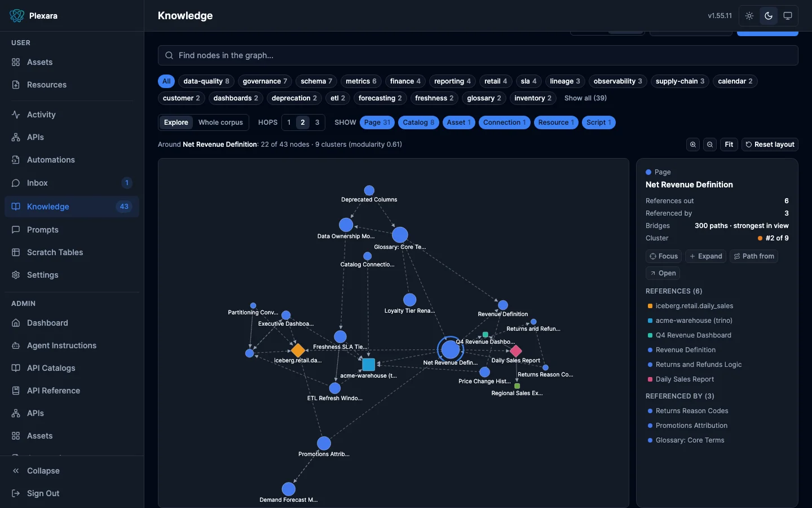Image resolution: width=812 pixels, height=508 pixels.
Task: Filter by the data-quality tag
Action: pyautogui.click(x=206, y=81)
